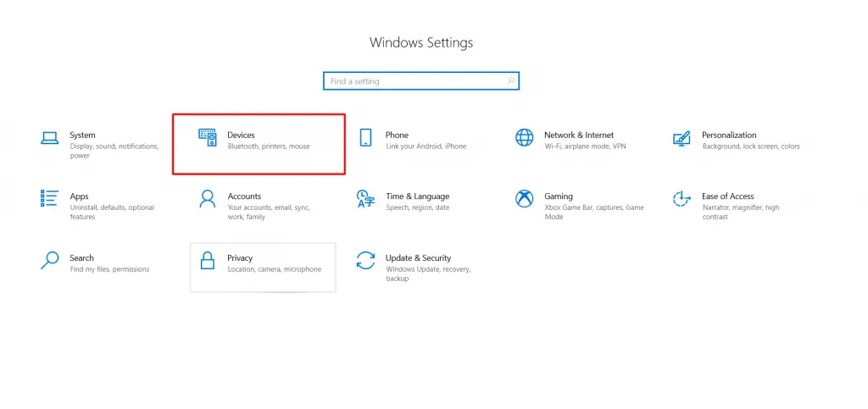Click the System laptop icon
Screen dimensions: 868x409
coord(50,138)
